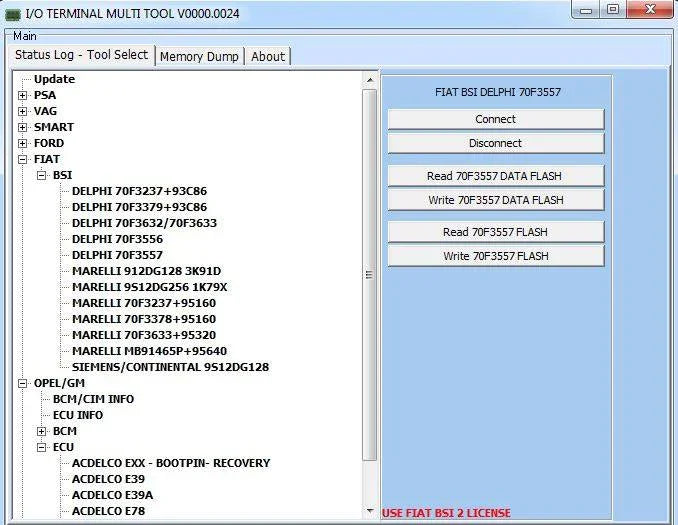The width and height of the screenshot is (678, 525).
Task: Expand the SMART tree node
Action: [x=23, y=127]
